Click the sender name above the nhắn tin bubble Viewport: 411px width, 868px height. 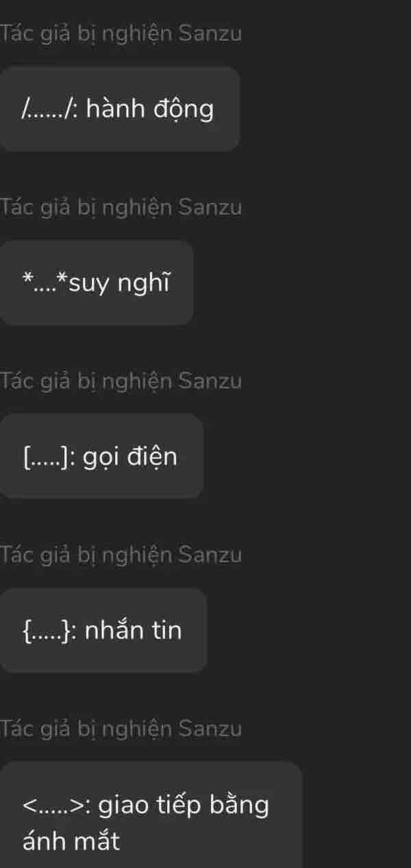[x=121, y=554]
